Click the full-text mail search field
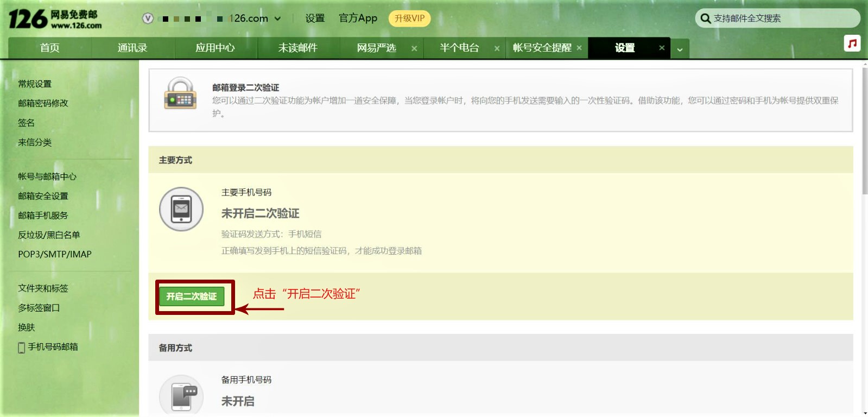Screen dimensions: 868x417 tap(782, 18)
